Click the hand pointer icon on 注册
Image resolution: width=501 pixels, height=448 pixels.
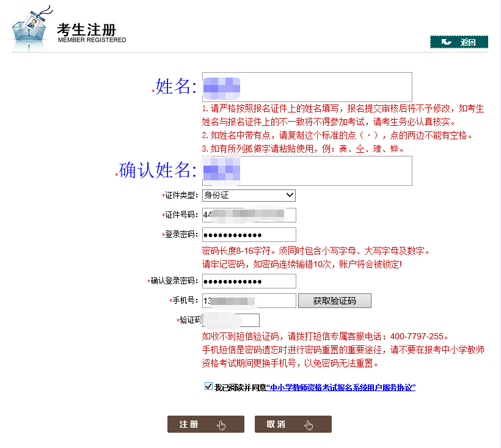pyautogui.click(x=221, y=425)
